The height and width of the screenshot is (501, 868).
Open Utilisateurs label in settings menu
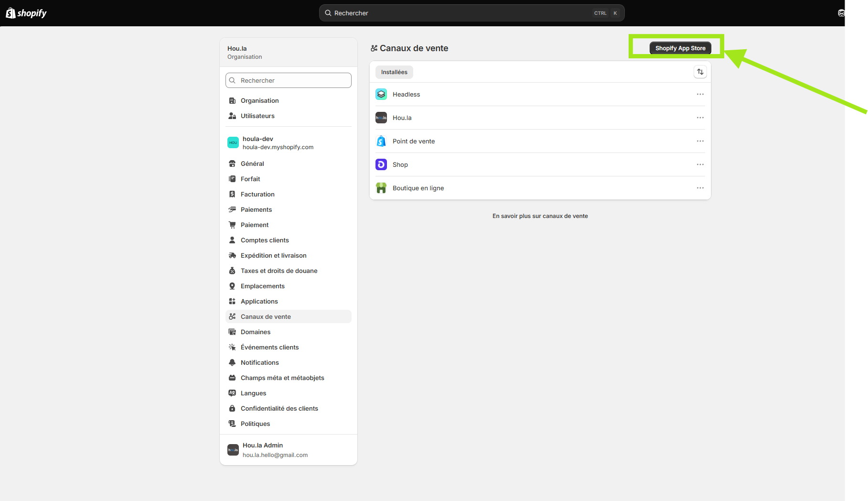[257, 116]
